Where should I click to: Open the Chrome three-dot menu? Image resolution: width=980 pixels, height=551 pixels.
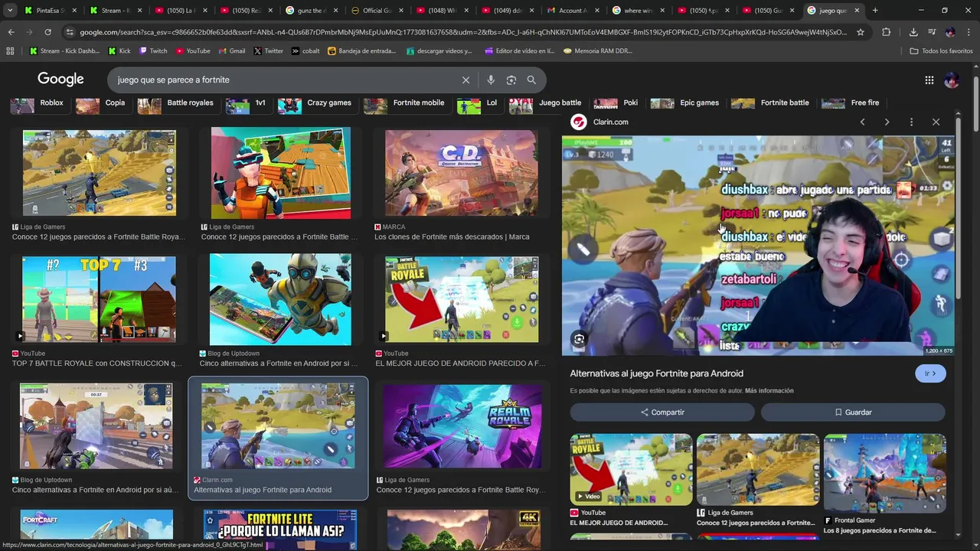click(968, 32)
